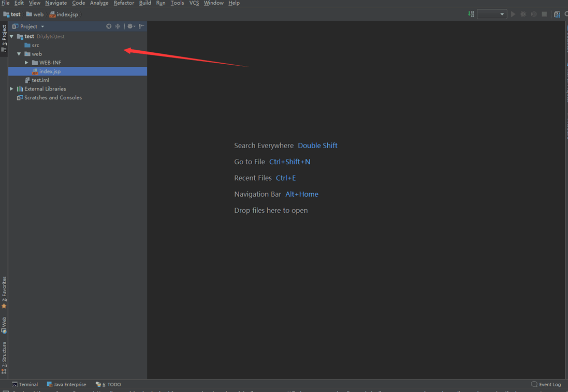Select Scratches and Consoles
568x392 pixels.
49,97
